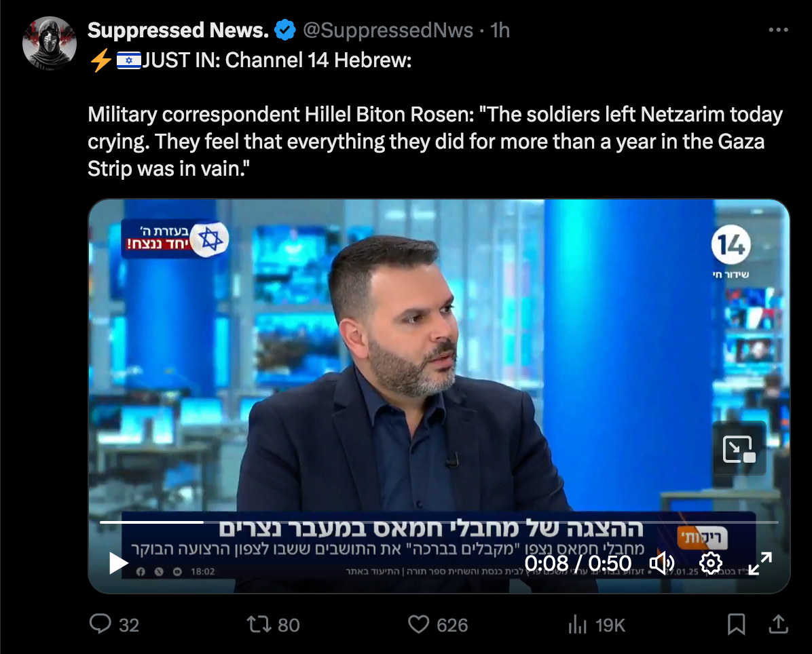Image resolution: width=812 pixels, height=654 pixels.
Task: Seek on the video progress bar
Action: tap(439, 522)
